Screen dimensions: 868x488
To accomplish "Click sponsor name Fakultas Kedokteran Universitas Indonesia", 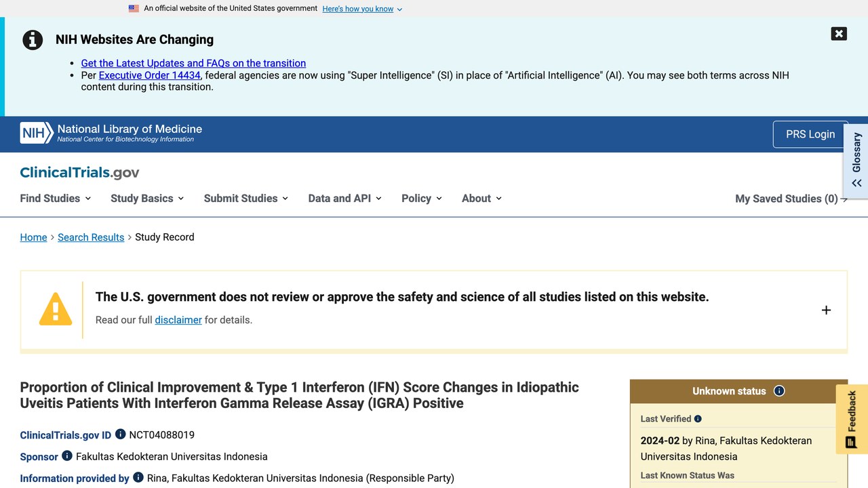I will click(x=172, y=457).
